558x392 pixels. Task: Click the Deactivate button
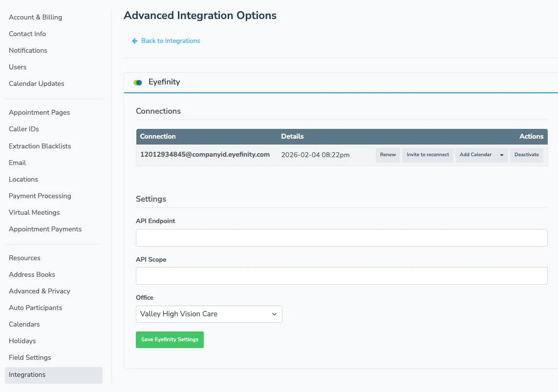click(526, 155)
